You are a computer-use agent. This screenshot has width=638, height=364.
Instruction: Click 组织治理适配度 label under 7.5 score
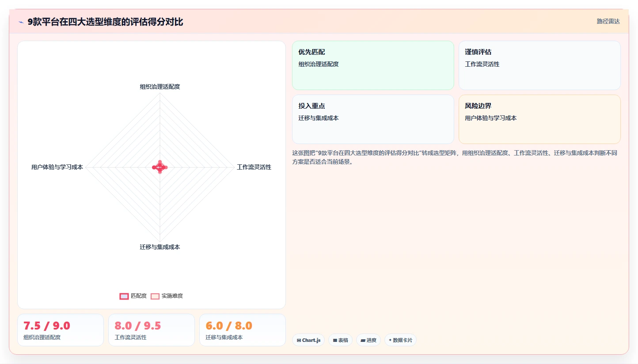pyautogui.click(x=42, y=337)
